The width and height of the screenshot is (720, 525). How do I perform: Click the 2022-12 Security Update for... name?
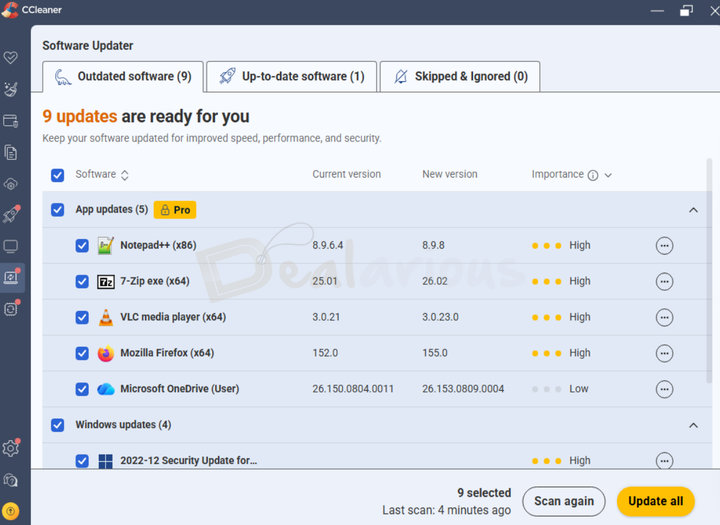189,460
